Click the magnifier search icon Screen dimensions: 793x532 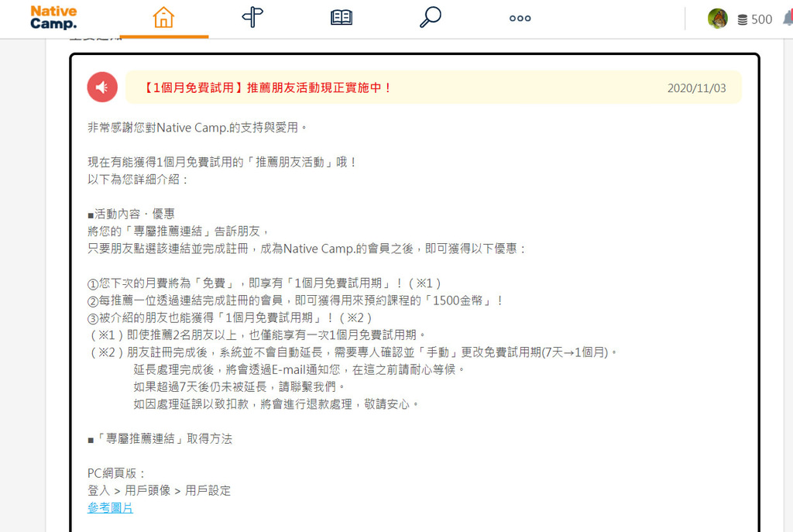click(x=431, y=17)
